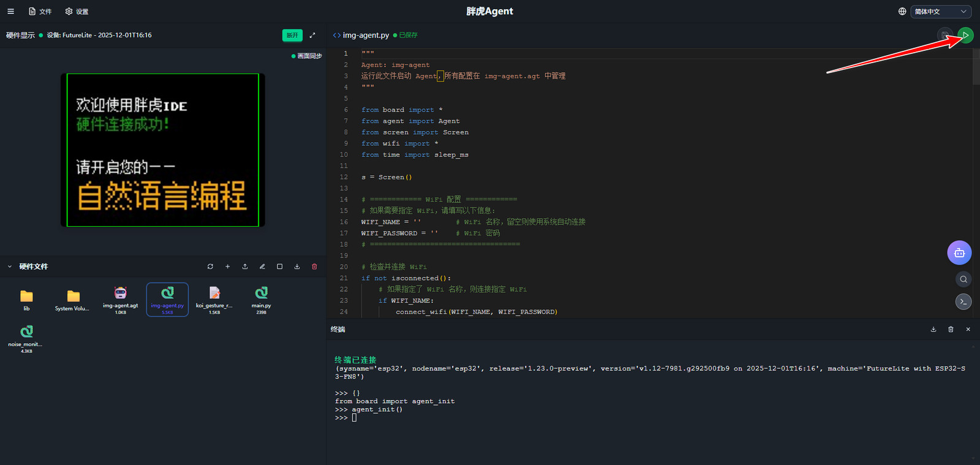Refresh the hardware files list

coord(210,267)
